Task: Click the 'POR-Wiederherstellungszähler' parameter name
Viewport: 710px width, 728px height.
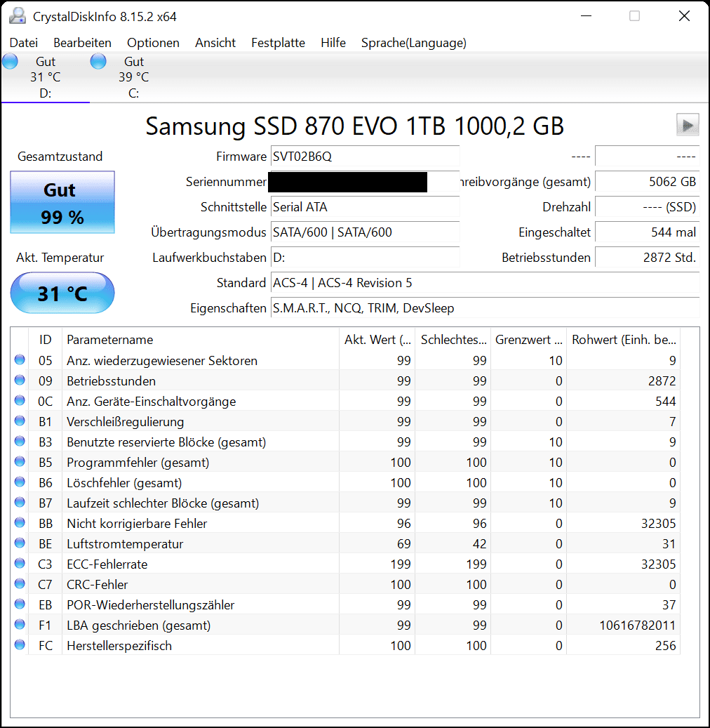Action: pyautogui.click(x=150, y=605)
